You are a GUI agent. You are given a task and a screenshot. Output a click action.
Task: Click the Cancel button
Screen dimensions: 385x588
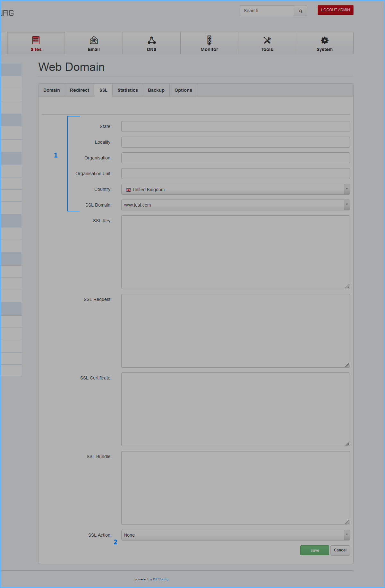(x=340, y=550)
